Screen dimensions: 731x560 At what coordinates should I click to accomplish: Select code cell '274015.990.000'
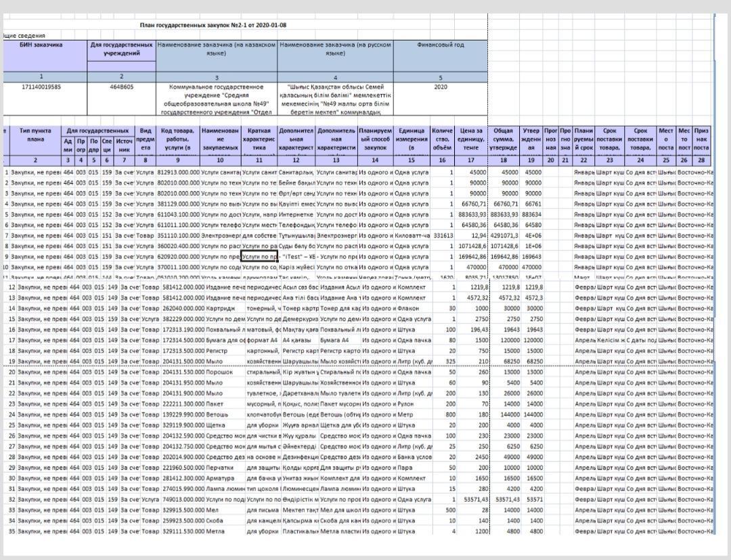(183, 489)
